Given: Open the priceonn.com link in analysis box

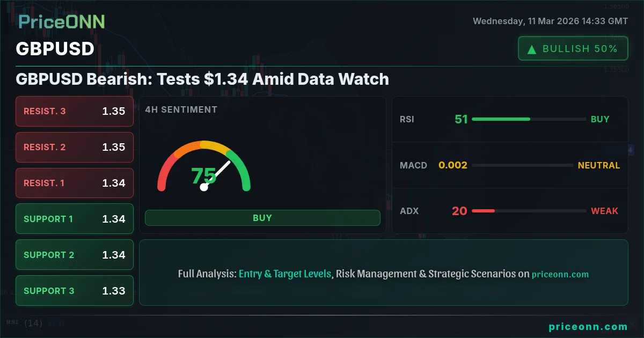Looking at the screenshot, I should tap(560, 274).
